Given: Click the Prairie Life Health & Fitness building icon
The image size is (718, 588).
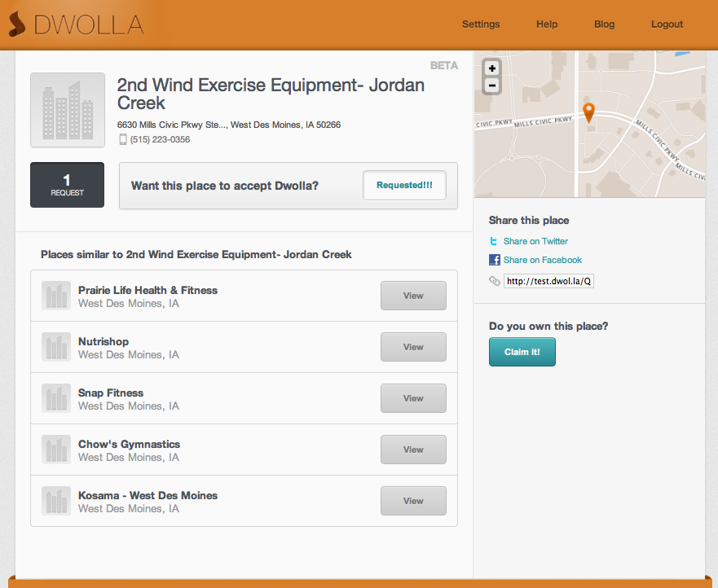Looking at the screenshot, I should click(56, 296).
